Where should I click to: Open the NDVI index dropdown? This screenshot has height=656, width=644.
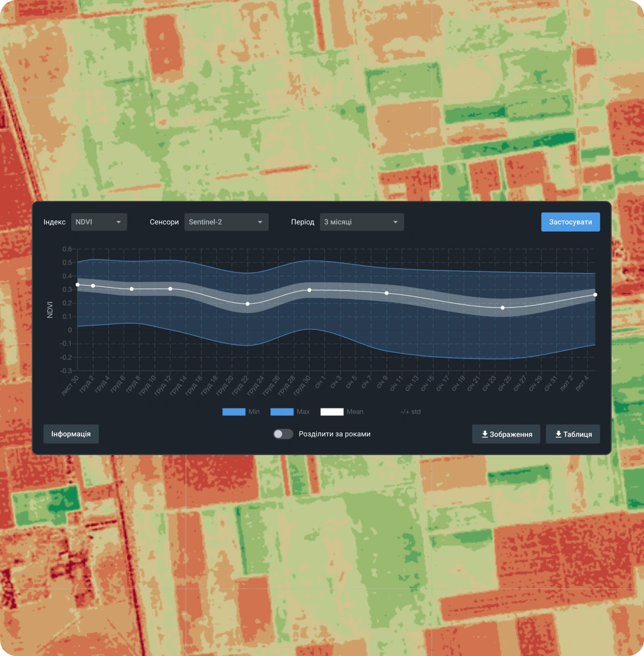(99, 222)
